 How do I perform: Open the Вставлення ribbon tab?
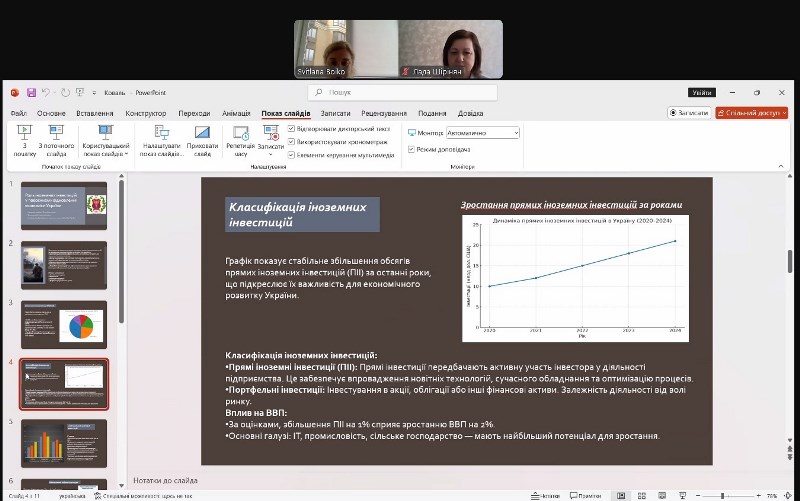(x=94, y=114)
